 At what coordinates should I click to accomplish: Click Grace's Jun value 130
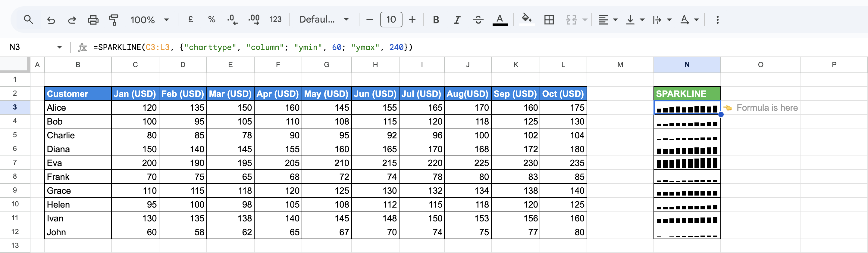[x=375, y=190]
